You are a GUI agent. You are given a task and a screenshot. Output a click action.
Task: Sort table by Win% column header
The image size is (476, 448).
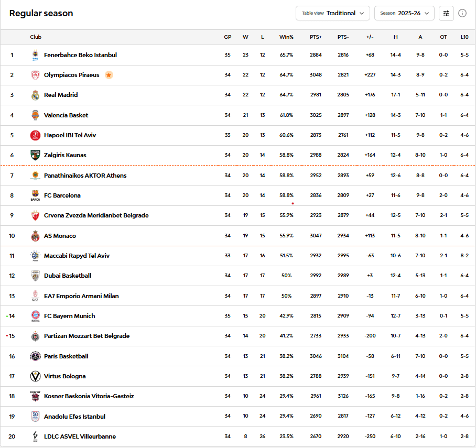(x=286, y=37)
